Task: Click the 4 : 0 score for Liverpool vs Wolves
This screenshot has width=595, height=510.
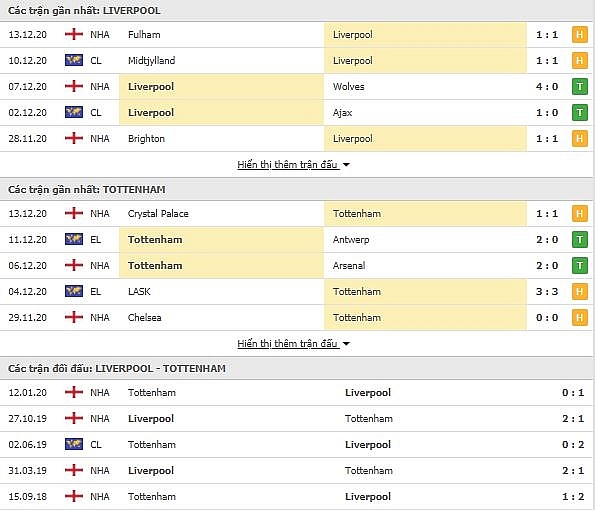Action: click(547, 87)
